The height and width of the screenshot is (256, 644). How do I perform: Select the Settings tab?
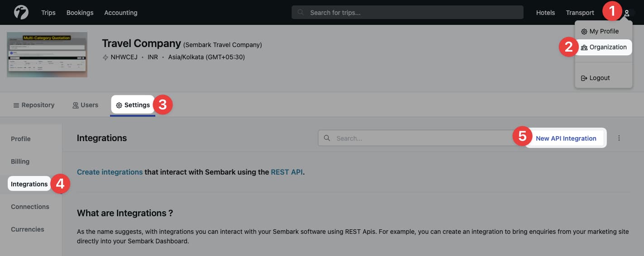(133, 105)
